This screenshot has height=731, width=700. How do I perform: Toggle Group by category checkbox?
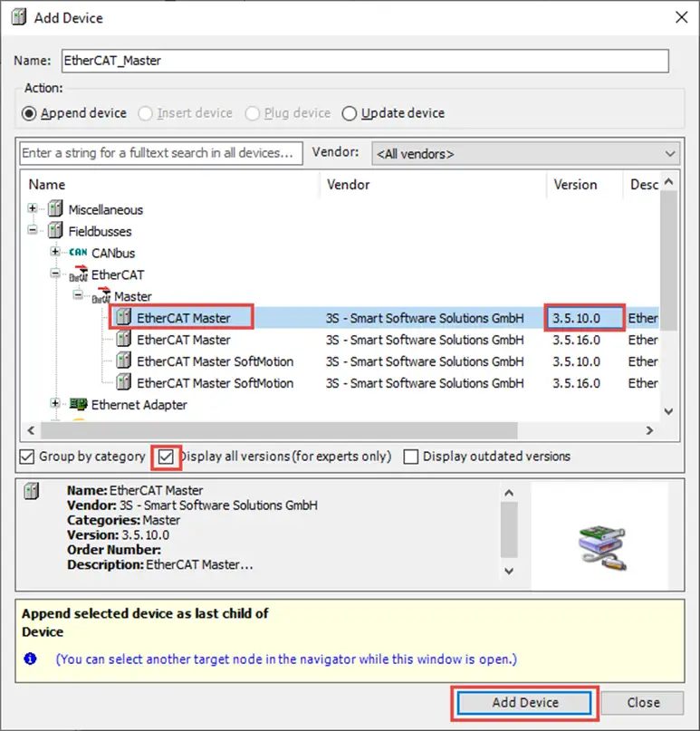[27, 457]
